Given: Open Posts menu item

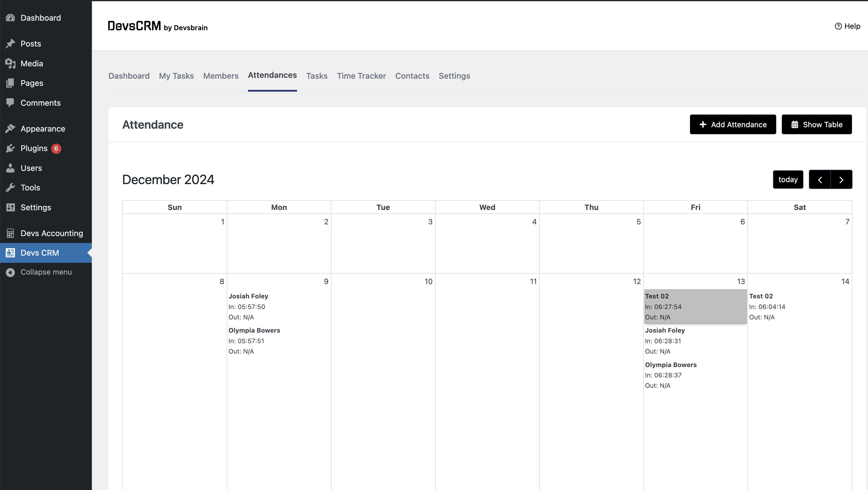Looking at the screenshot, I should click(46, 44).
